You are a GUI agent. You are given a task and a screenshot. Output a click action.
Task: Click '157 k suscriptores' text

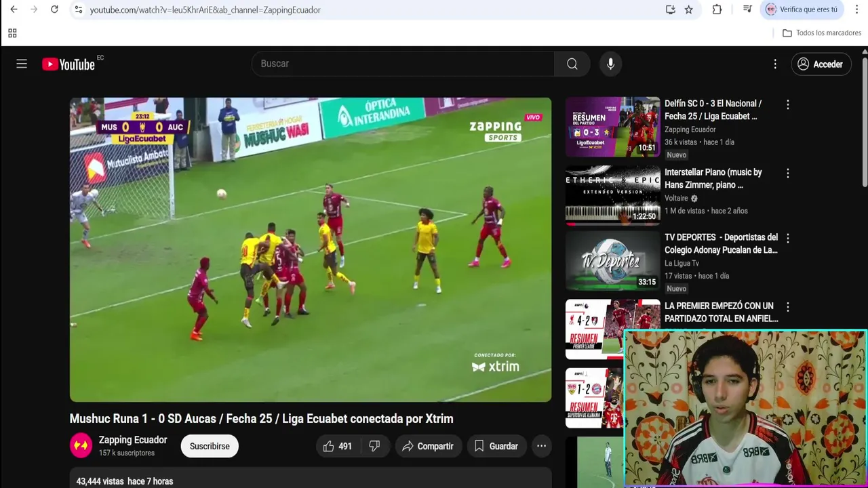[127, 453]
